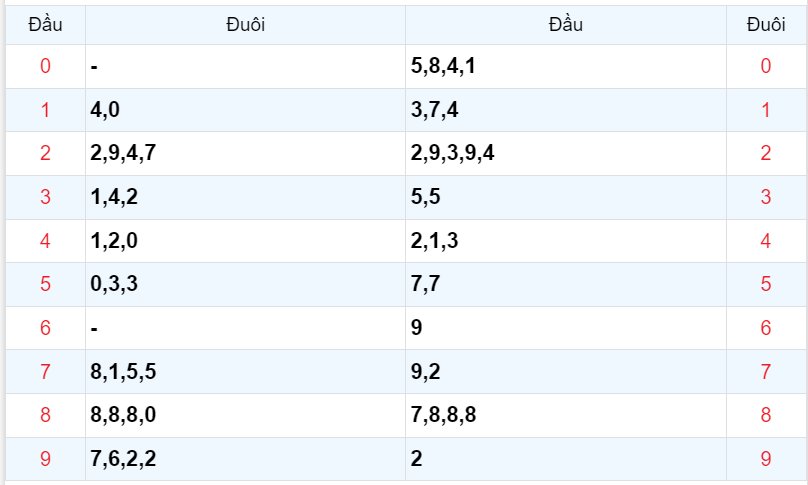The height and width of the screenshot is (485, 808).
Task: Click the 1,4,2 value
Action: pos(114,197)
